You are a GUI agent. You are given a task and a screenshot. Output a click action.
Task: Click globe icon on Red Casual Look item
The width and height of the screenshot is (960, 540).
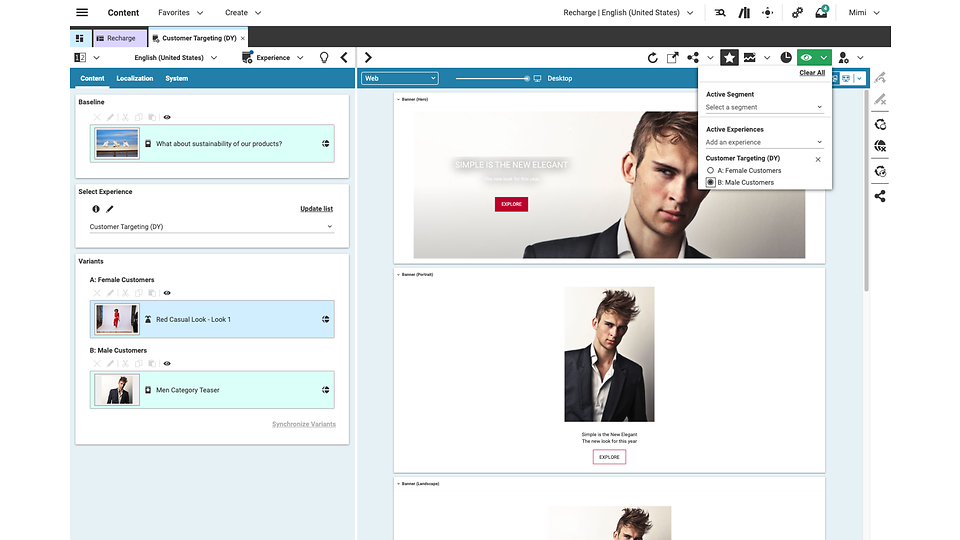click(326, 319)
